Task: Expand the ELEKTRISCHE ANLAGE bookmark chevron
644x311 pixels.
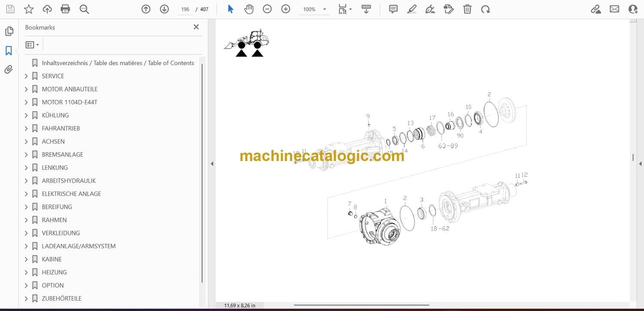Action: [26, 194]
